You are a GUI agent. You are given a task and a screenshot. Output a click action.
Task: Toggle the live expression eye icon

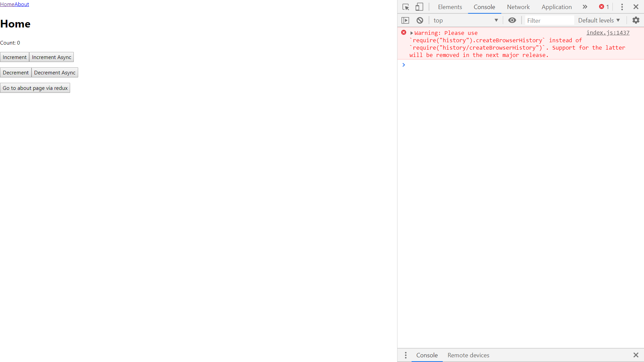click(x=512, y=20)
